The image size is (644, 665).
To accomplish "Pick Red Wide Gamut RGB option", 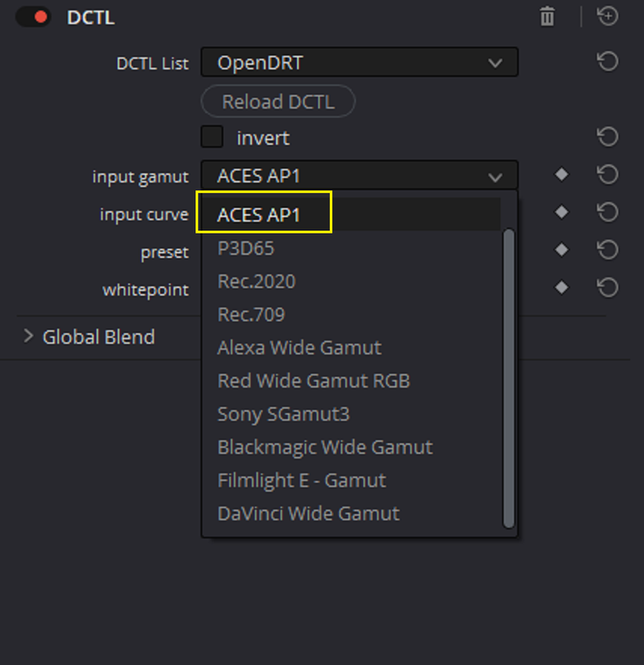I will [351, 381].
